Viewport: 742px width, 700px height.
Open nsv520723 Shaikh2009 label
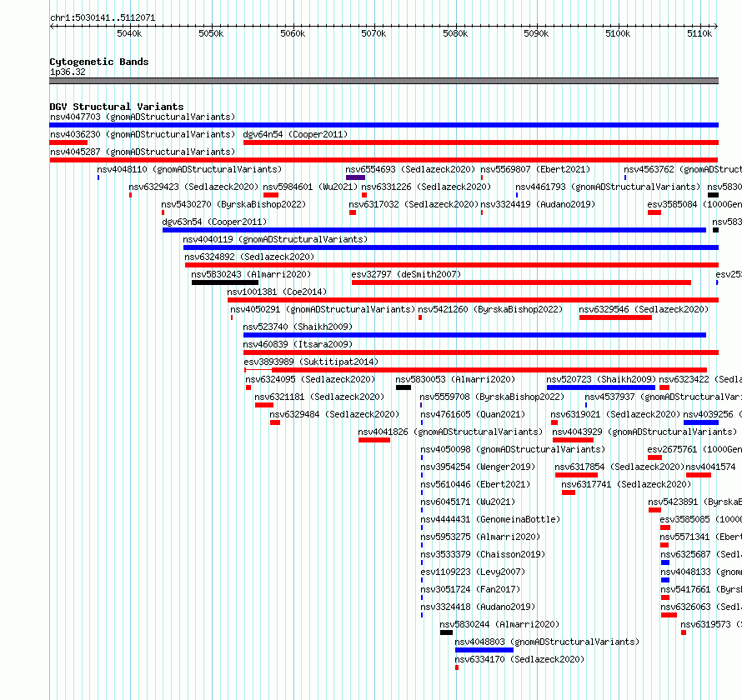(601, 379)
